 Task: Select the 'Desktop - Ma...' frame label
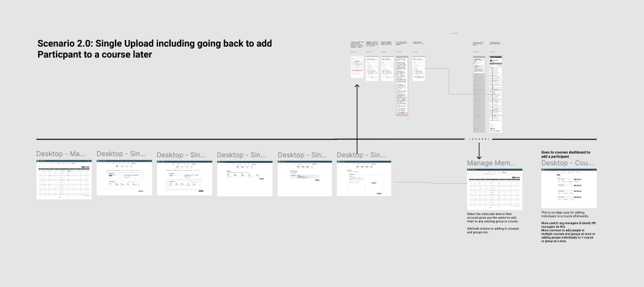pyautogui.click(x=61, y=154)
